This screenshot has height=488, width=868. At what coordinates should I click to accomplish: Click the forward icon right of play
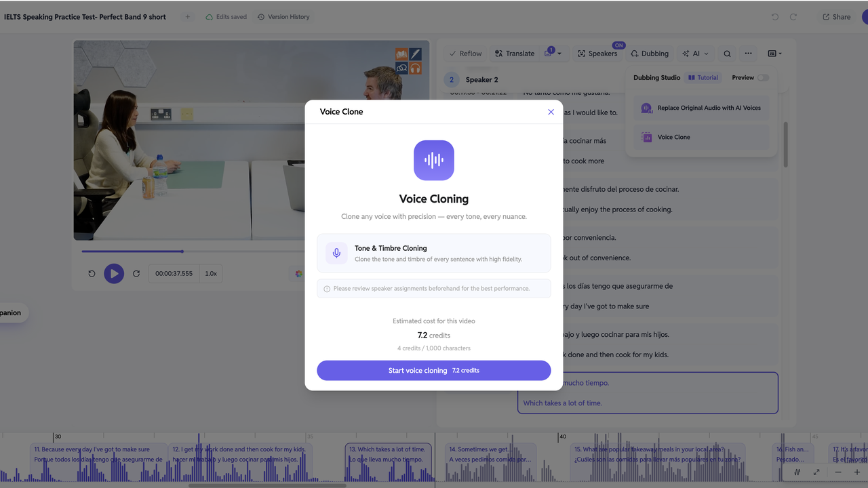click(x=136, y=274)
